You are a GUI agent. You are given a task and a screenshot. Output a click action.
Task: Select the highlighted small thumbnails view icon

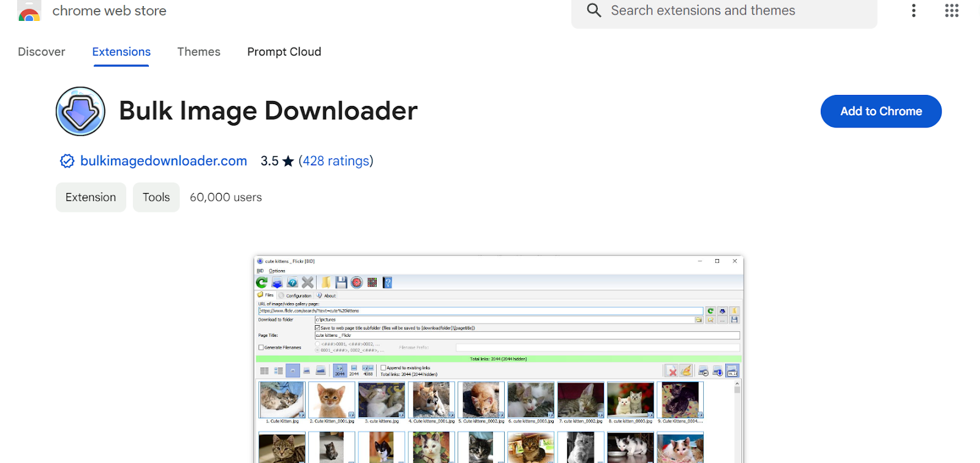pos(293,371)
